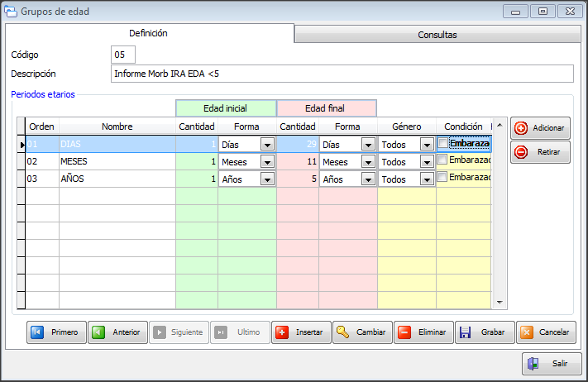Close the Grupos de edad window
The width and height of the screenshot is (588, 382).
(x=570, y=12)
